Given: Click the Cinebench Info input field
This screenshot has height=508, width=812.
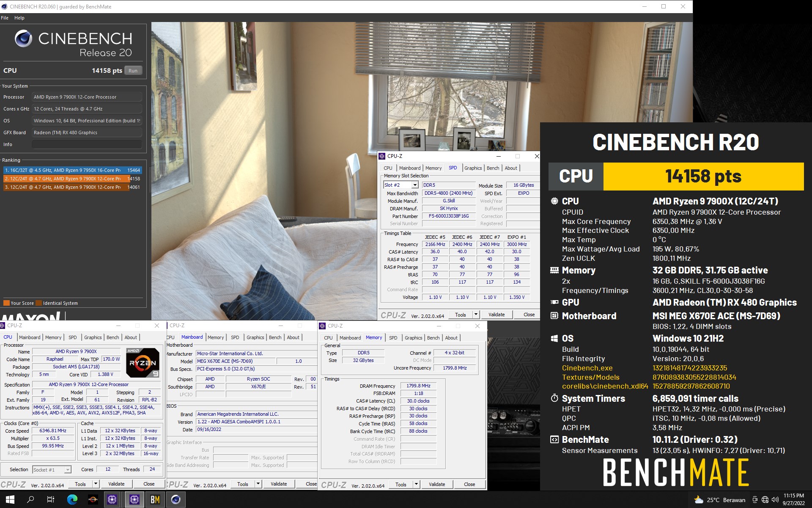Looking at the screenshot, I should [x=87, y=144].
